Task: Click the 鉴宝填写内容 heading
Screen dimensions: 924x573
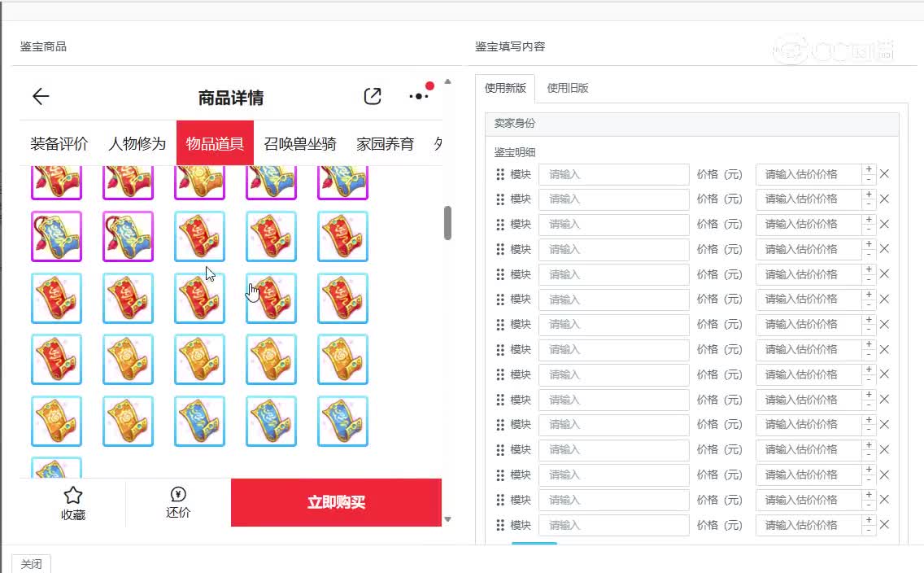Action: (510, 46)
